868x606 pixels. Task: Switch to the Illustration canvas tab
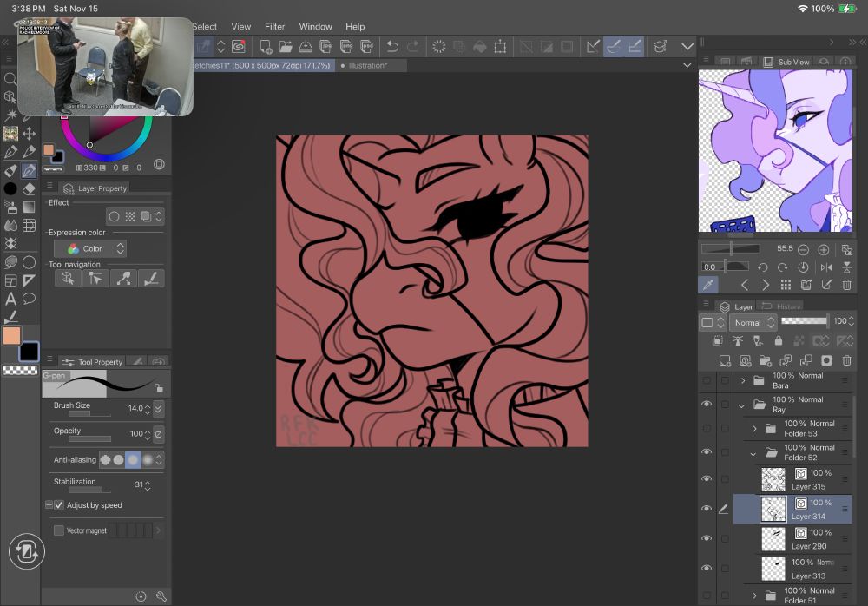click(x=367, y=65)
